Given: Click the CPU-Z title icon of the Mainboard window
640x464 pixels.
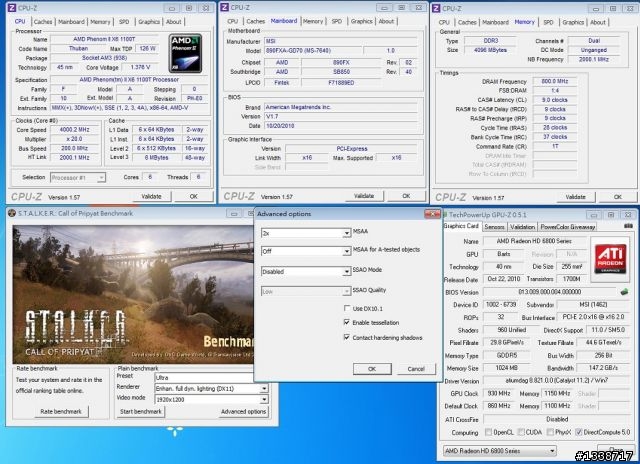Looking at the screenshot, I should [x=224, y=7].
